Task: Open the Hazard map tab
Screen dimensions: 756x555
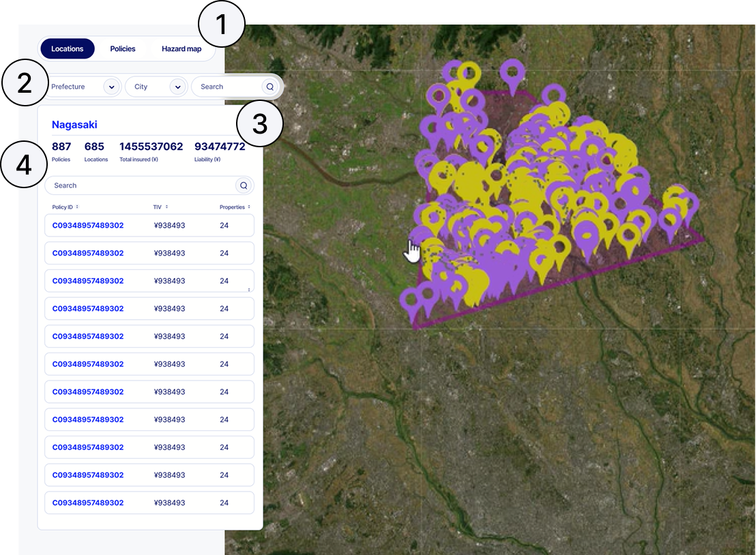Action: (181, 49)
